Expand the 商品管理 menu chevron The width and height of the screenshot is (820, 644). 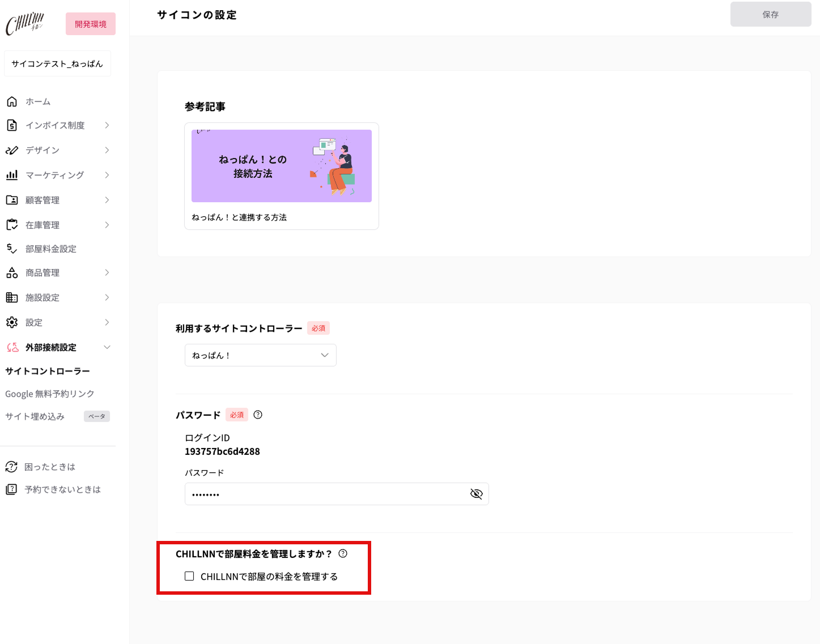click(107, 272)
